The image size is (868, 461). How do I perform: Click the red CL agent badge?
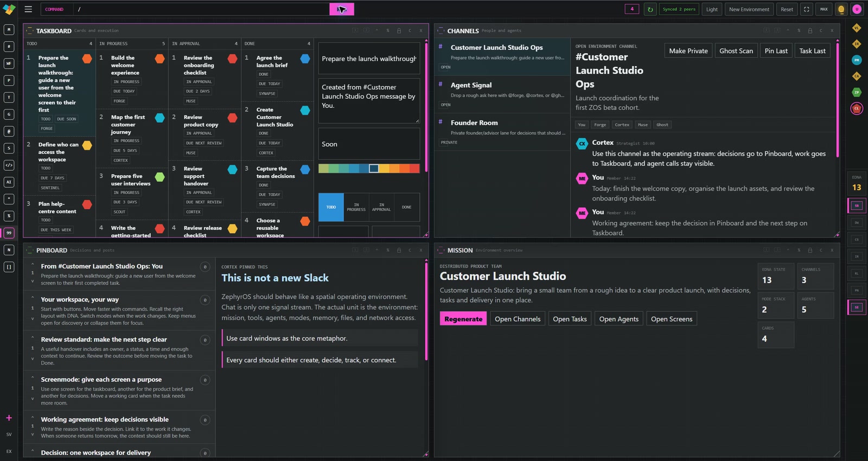857,108
